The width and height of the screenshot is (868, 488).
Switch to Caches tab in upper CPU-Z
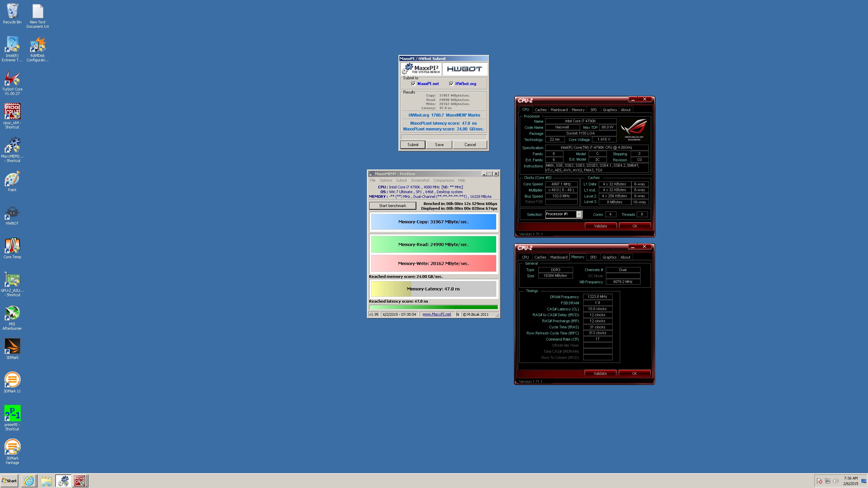(x=540, y=110)
